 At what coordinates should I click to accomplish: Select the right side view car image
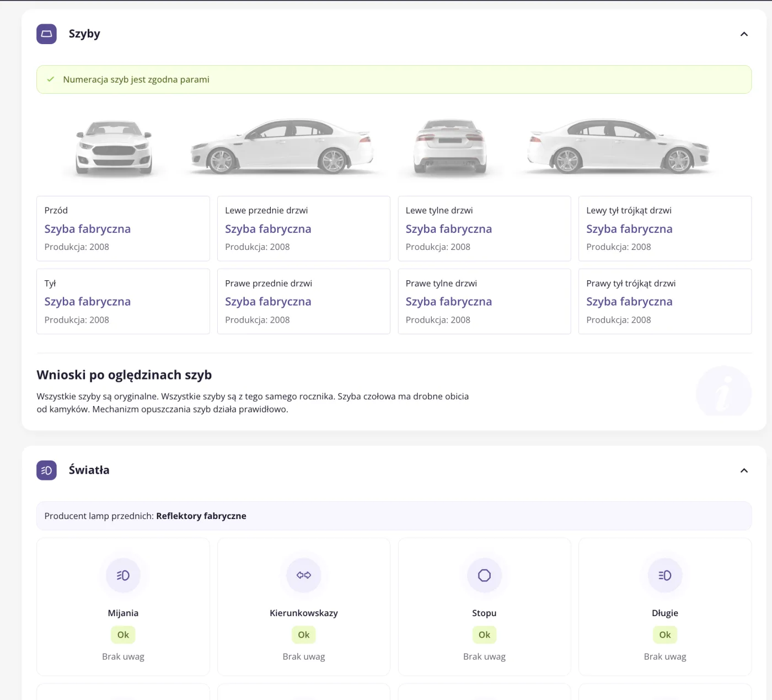619,146
